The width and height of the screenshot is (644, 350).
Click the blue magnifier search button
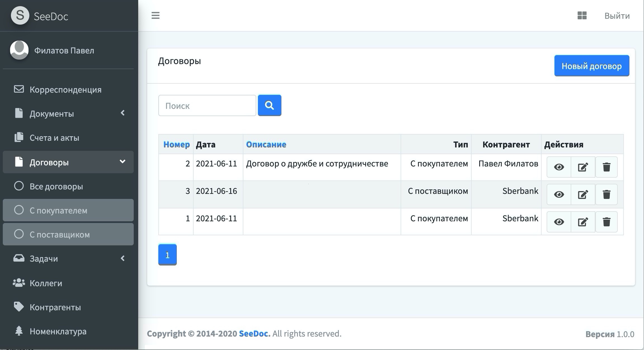269,105
